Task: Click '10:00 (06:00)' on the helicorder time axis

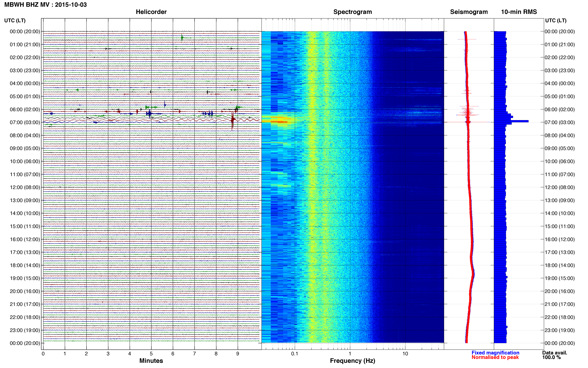Action: 25,161
